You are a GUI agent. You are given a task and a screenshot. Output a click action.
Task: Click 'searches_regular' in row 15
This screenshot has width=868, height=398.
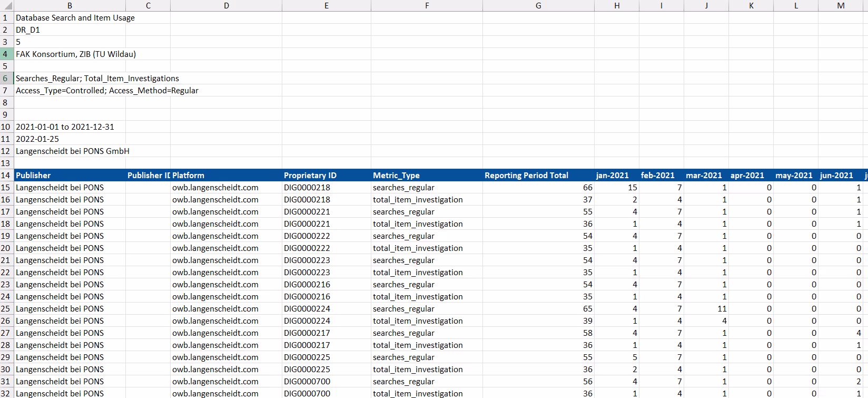click(x=427, y=188)
